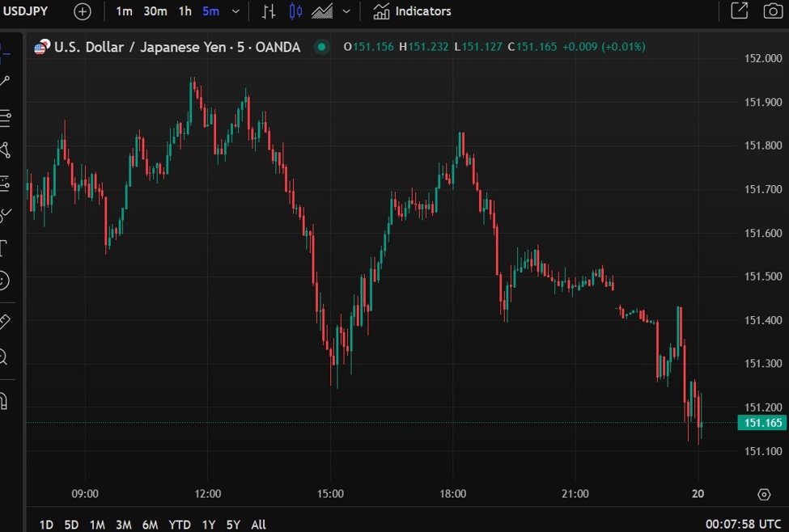Image resolution: width=789 pixels, height=532 pixels.
Task: Expand the chart style dropdown
Action: pos(346,11)
